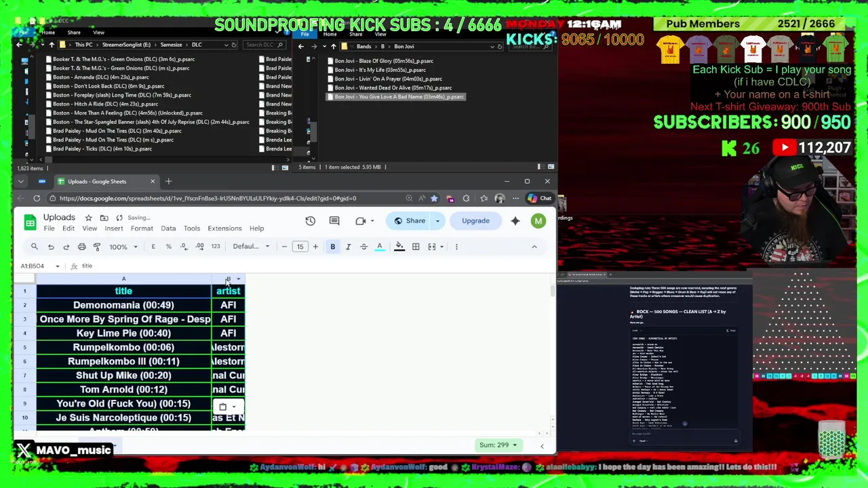Open version history clock icon
Image resolution: width=868 pixels, height=488 pixels.
click(x=311, y=221)
